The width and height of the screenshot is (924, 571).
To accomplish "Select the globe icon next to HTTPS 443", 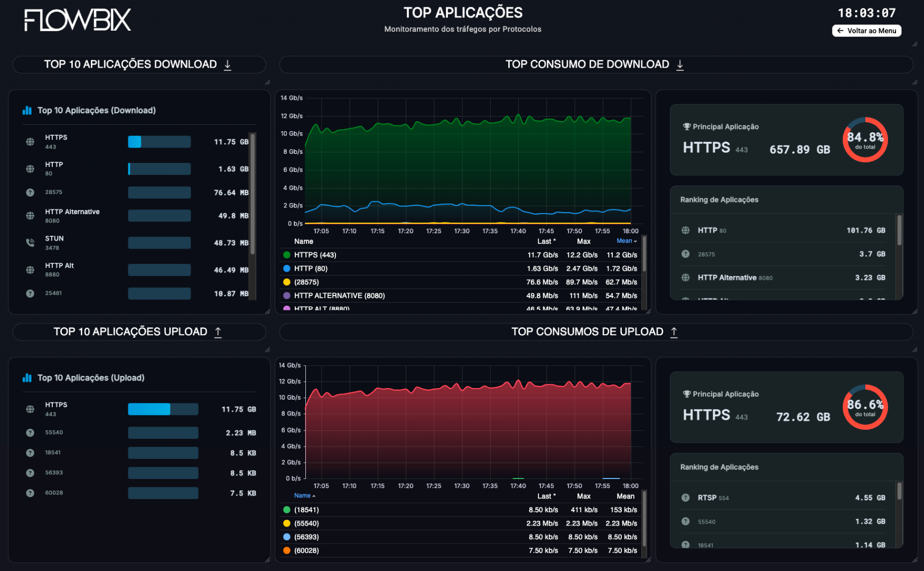I will click(30, 141).
